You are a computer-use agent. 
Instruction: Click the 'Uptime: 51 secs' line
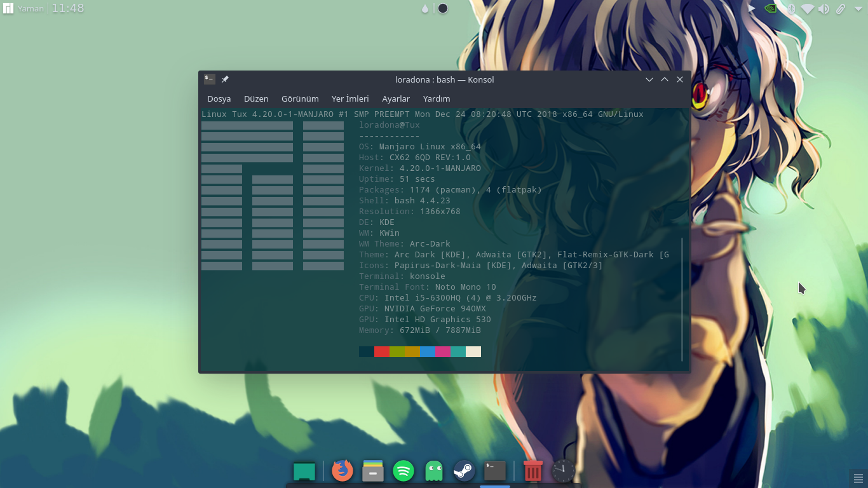[x=397, y=179]
